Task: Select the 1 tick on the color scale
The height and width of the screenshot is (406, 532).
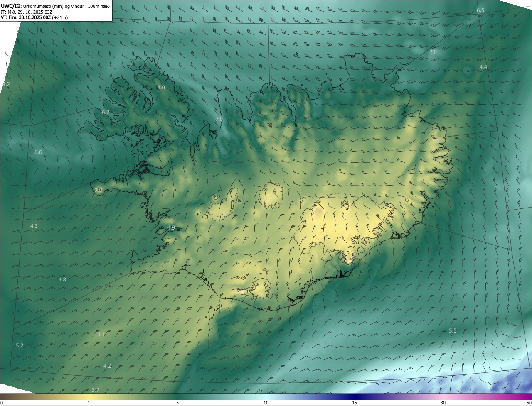Action: pyautogui.click(x=89, y=403)
